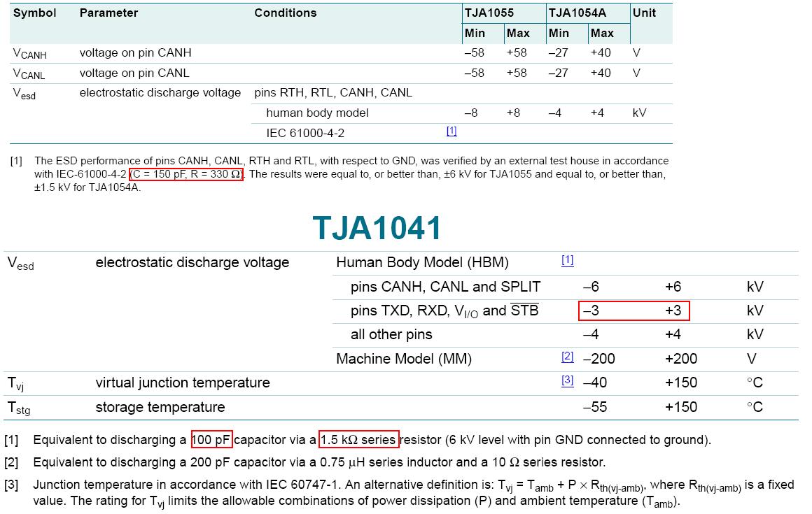Select the TJA1041 heading
The width and height of the screenshot is (812, 514).
[377, 228]
